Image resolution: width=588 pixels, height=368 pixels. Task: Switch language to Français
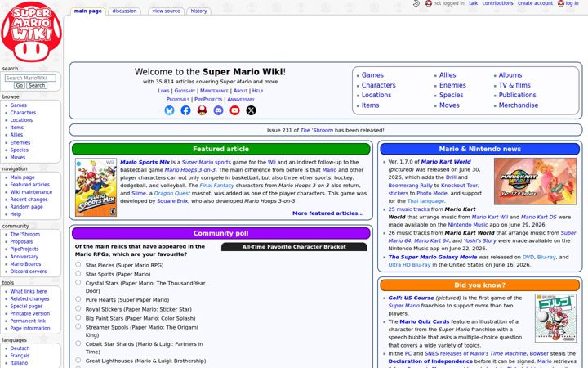[x=20, y=356]
